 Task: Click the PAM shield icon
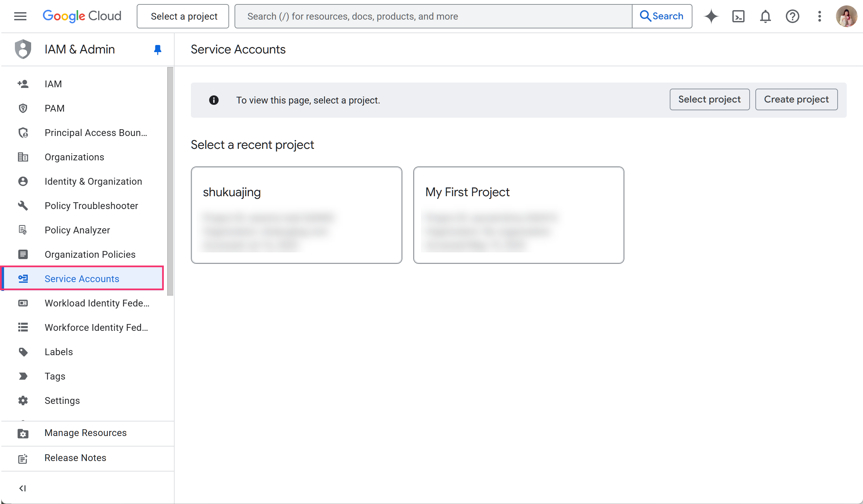23,108
